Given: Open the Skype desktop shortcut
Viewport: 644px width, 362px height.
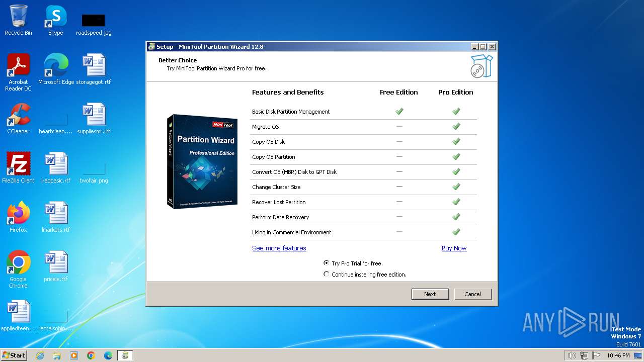Looking at the screenshot, I should pos(56,20).
